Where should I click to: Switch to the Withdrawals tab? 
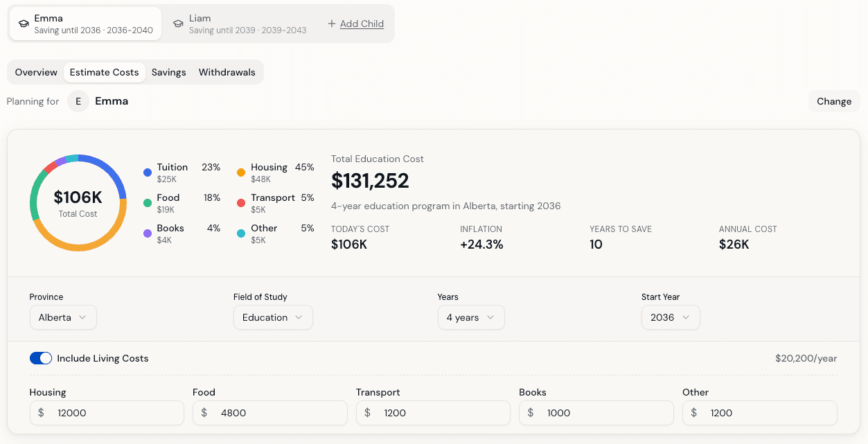227,72
